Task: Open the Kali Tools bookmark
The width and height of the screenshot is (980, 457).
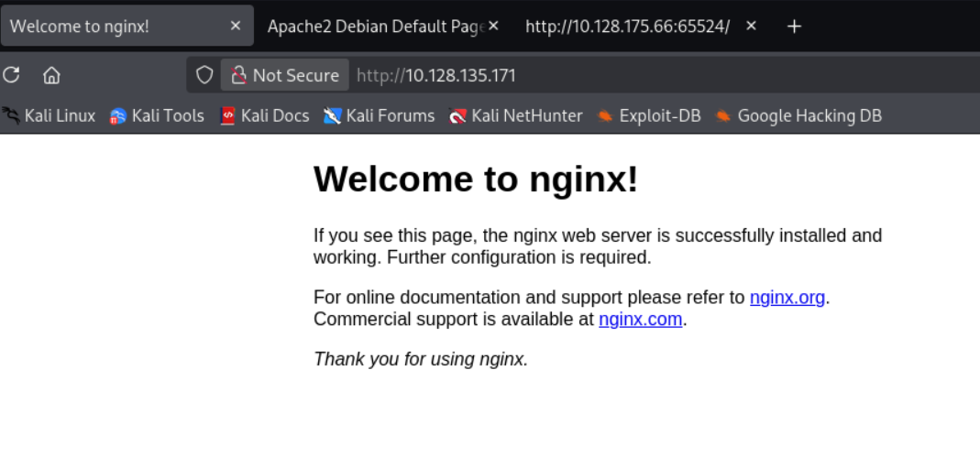Action: [157, 116]
